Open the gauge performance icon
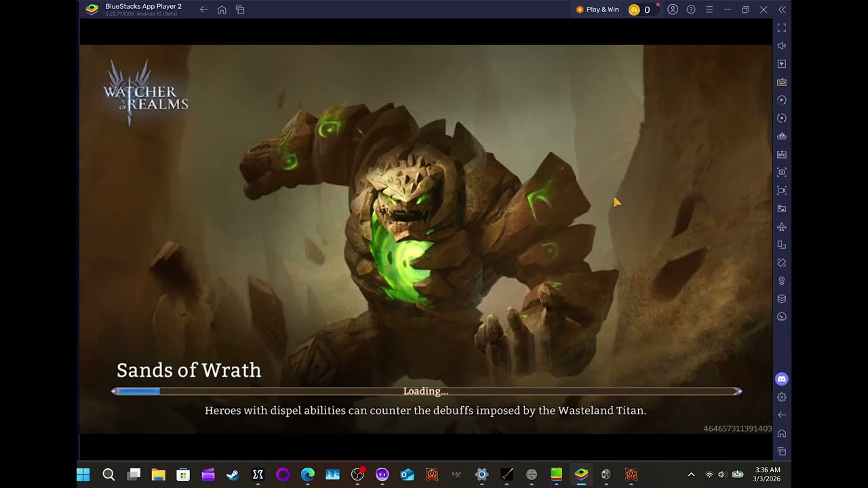Viewport: 868px width, 488px height. click(x=782, y=317)
